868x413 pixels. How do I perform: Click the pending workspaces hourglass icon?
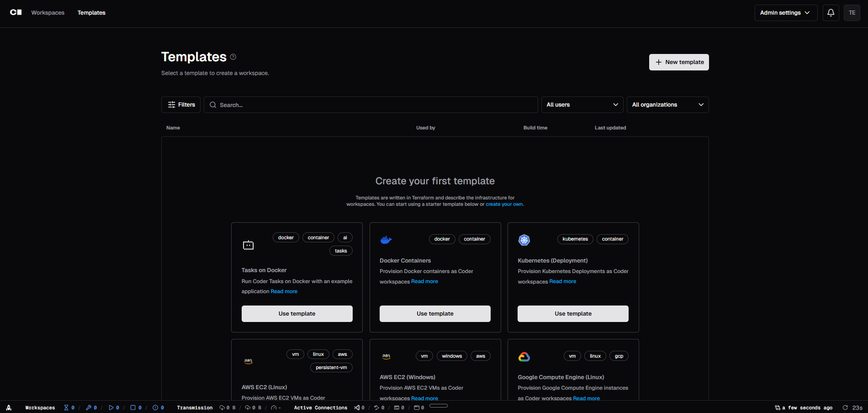coord(67,407)
